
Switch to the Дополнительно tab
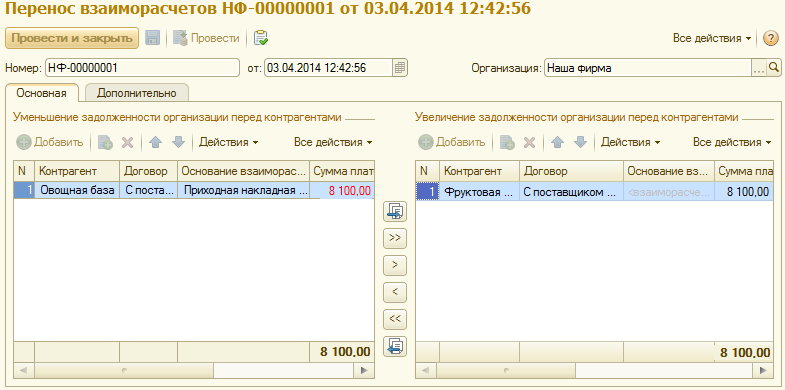137,93
